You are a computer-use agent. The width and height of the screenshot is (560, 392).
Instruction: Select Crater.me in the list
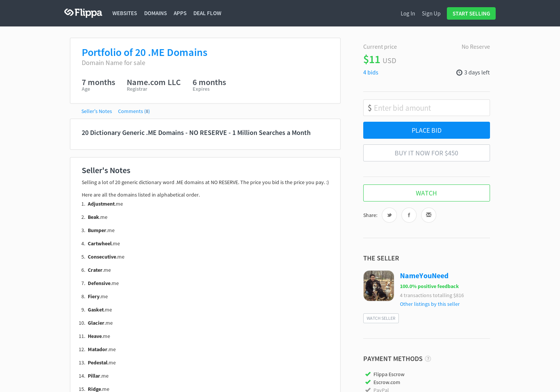pyautogui.click(x=99, y=270)
